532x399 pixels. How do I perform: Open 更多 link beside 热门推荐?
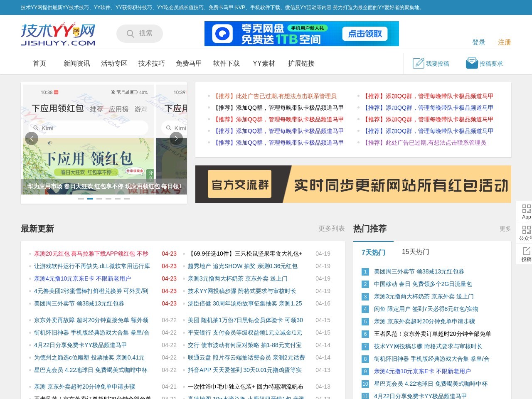click(505, 229)
